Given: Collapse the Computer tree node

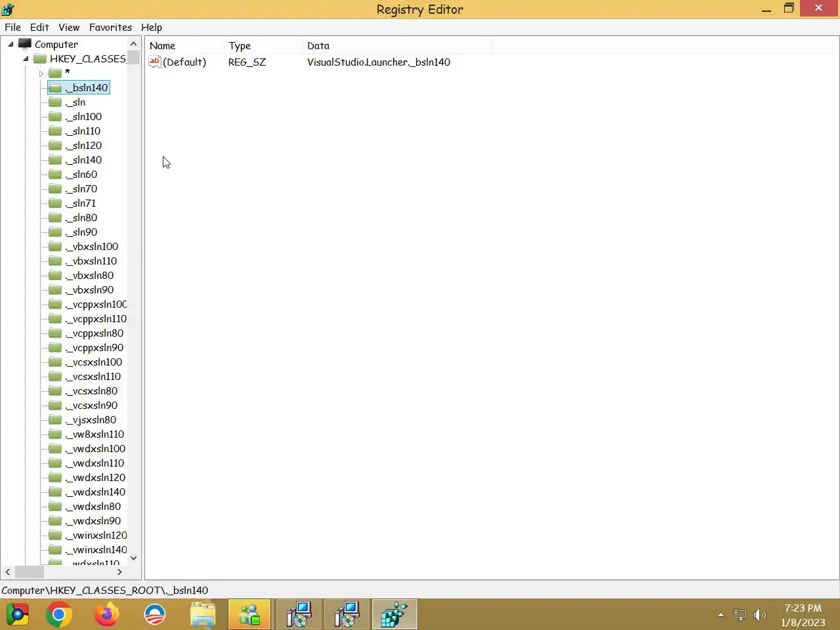Looking at the screenshot, I should (10, 44).
